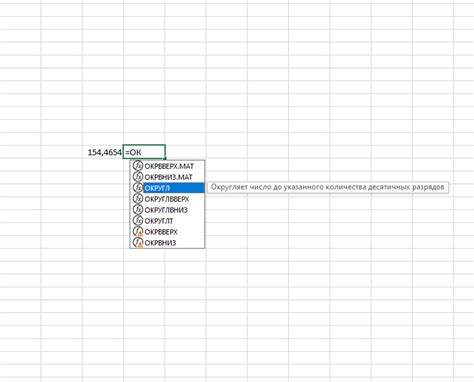Click the ОКРУГЛ description tooltip

pyautogui.click(x=328, y=187)
